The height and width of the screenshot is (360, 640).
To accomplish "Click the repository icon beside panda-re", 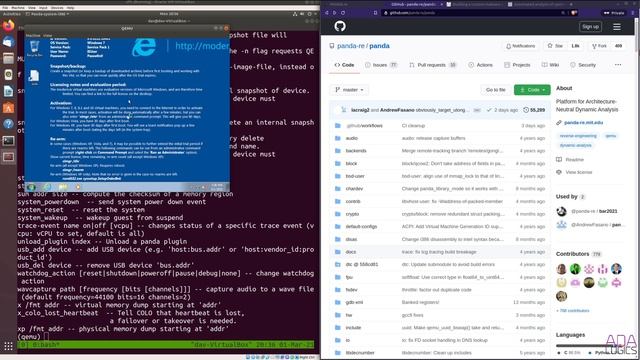I will tap(331, 46).
